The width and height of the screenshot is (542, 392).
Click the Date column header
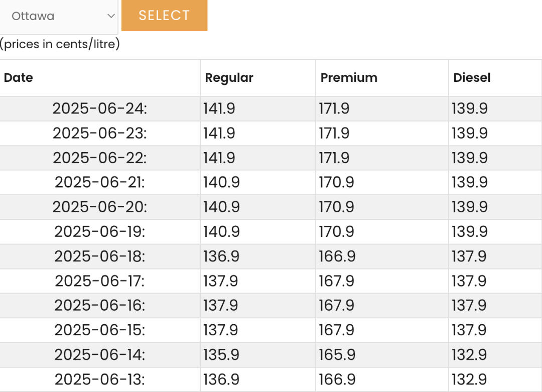(99, 78)
